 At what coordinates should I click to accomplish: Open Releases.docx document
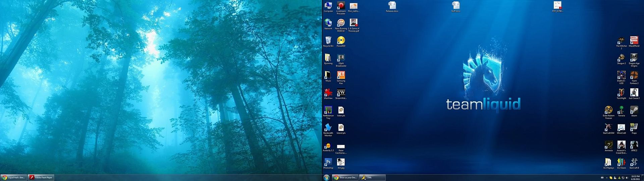392,7
